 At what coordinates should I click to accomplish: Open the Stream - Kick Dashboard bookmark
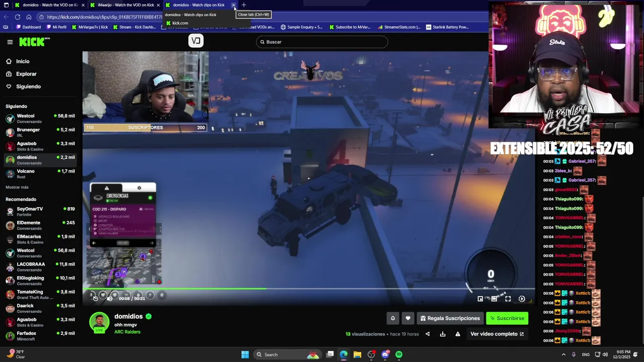pyautogui.click(x=134, y=27)
